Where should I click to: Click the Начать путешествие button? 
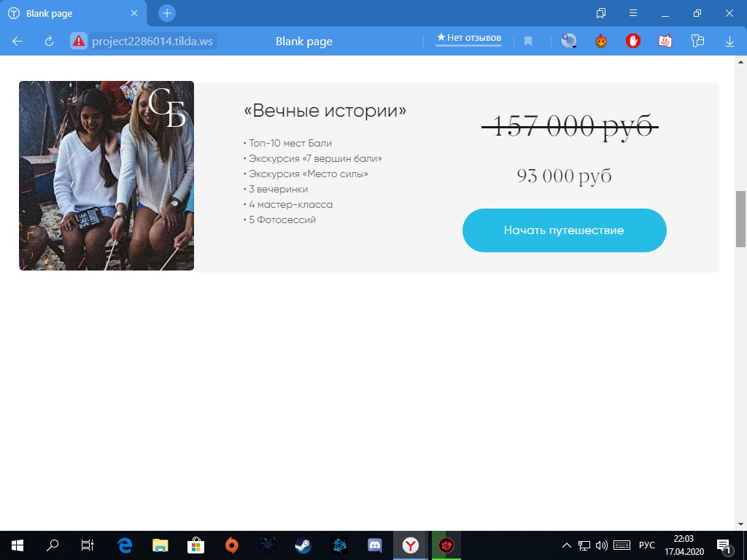click(x=564, y=230)
